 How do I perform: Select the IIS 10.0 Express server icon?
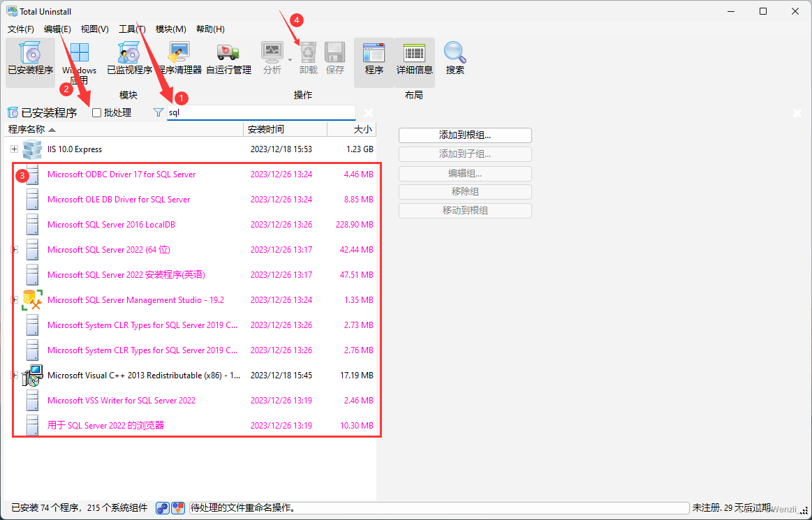32,149
